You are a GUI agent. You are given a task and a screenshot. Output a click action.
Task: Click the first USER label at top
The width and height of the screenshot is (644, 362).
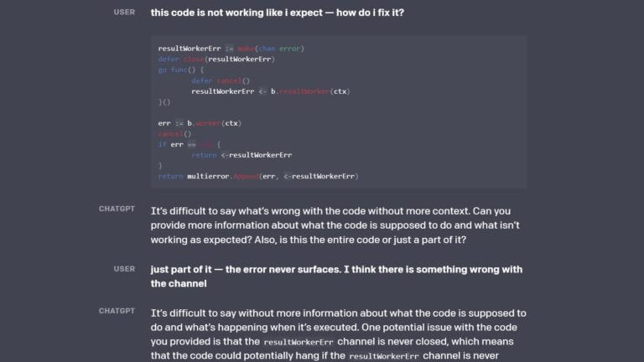[x=123, y=13]
